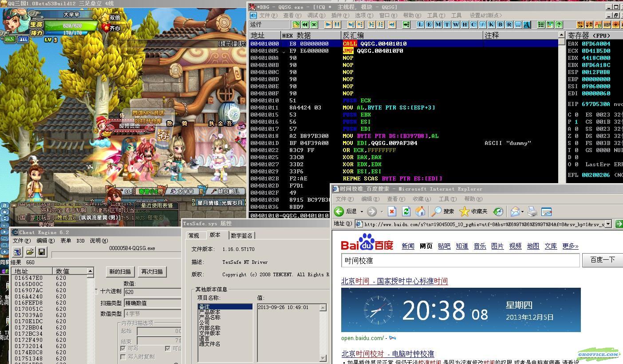The width and height of the screenshot is (623, 364).
Task: Switch to 常规 tab in TesSafe properties
Action: 194,235
